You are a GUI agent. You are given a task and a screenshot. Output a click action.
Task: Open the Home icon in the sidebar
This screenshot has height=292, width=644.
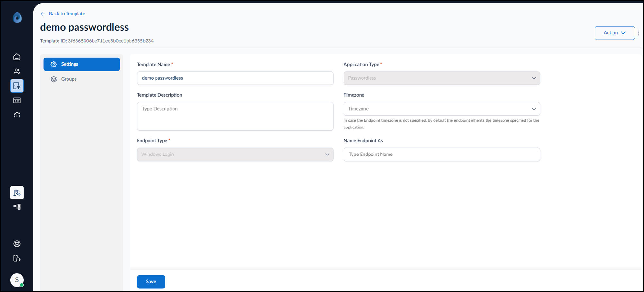coord(17,57)
